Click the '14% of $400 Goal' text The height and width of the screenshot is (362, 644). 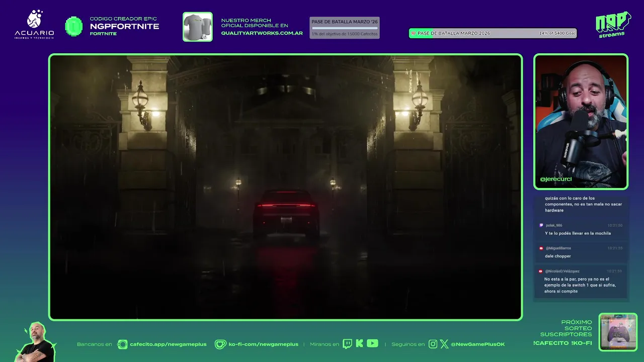click(x=556, y=33)
